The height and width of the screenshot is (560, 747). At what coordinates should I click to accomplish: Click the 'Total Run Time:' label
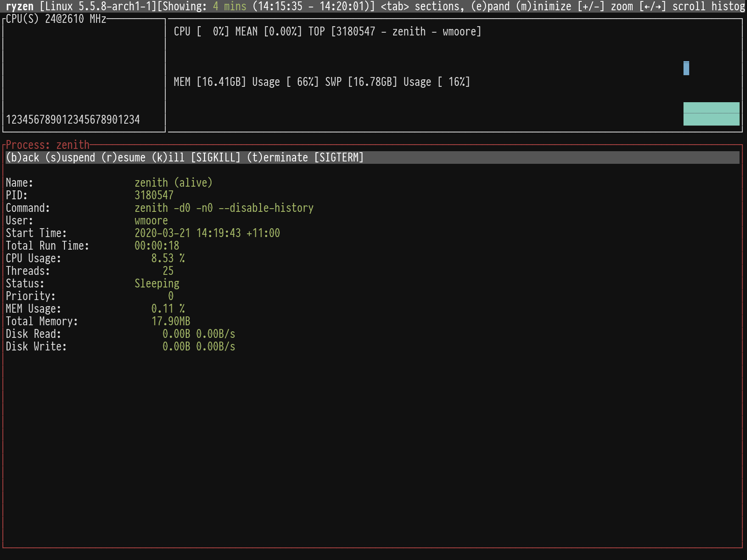pyautogui.click(x=48, y=246)
